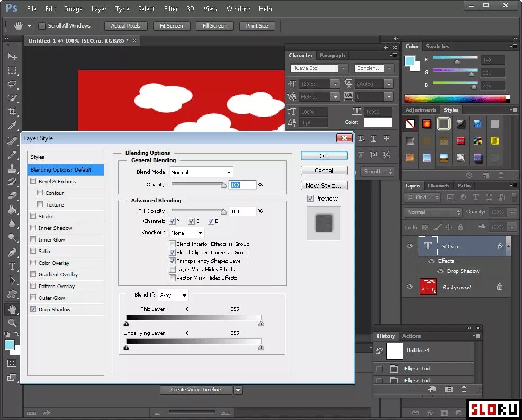522x420 pixels.
Task: Open the font size 120 pt dropdown
Action: point(335,84)
